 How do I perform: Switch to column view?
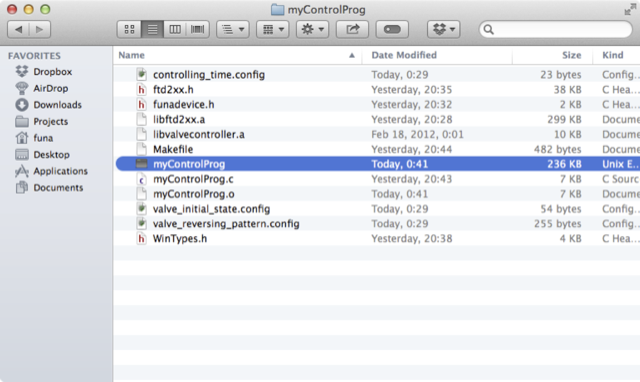175,29
